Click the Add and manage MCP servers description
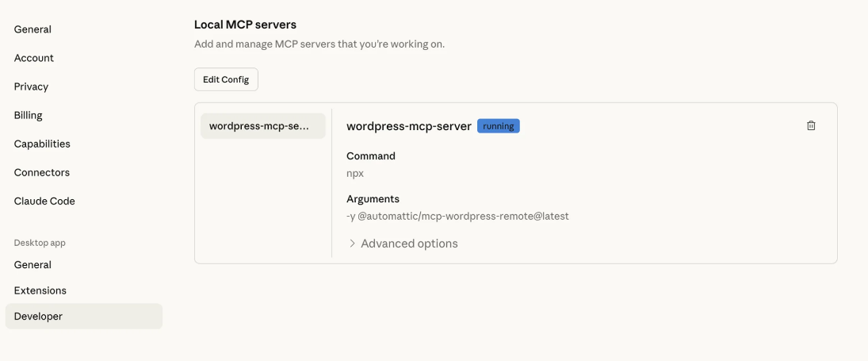868x361 pixels. click(x=319, y=44)
